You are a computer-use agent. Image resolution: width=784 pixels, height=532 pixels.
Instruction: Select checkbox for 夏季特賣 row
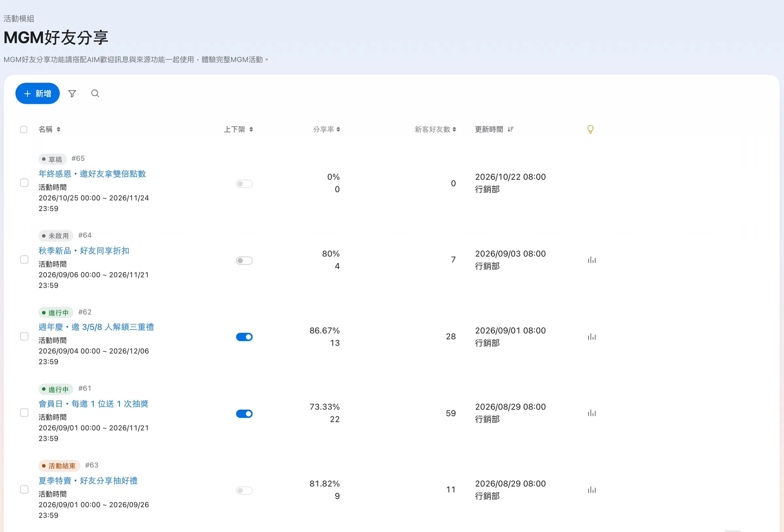coord(24,490)
